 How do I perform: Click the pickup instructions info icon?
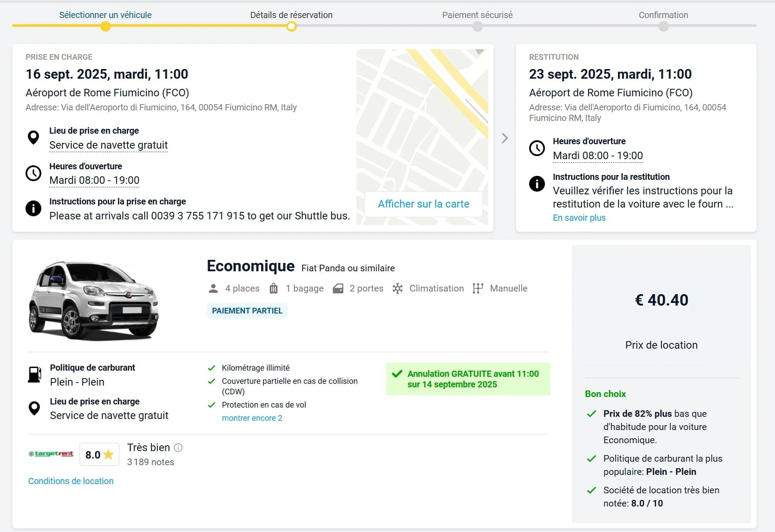click(33, 208)
